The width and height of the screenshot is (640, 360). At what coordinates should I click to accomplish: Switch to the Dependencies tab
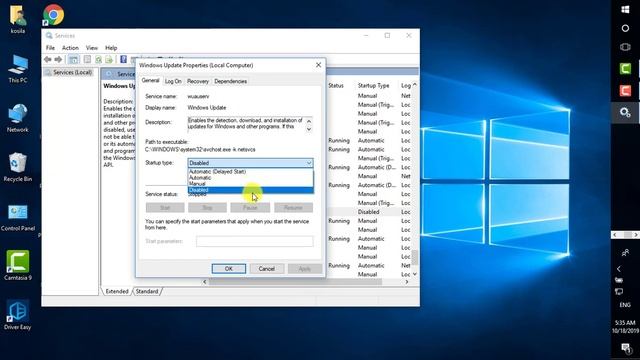coord(230,81)
